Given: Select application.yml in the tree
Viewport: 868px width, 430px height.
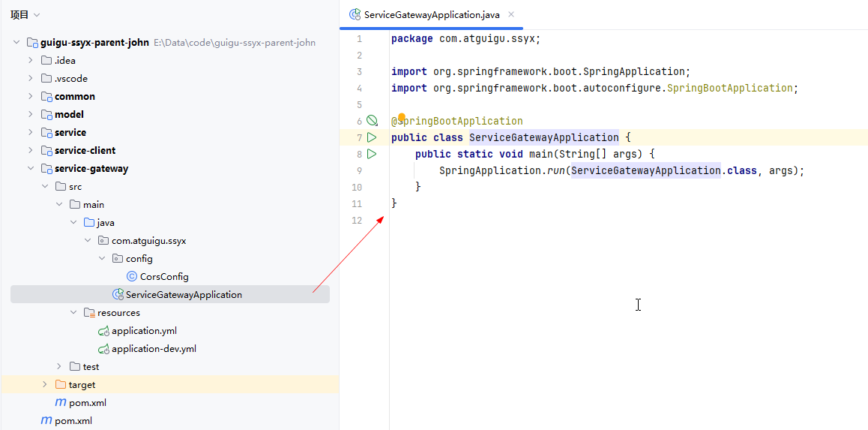Looking at the screenshot, I should coord(144,331).
